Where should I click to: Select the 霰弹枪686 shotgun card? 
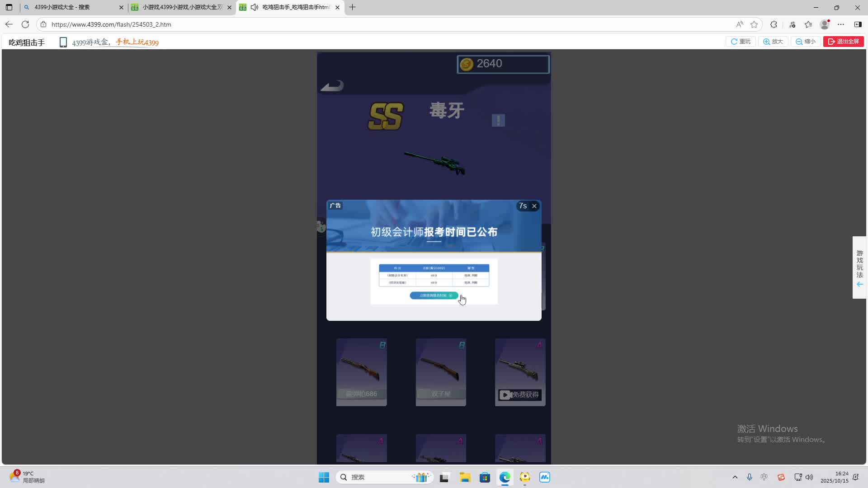coord(361,372)
